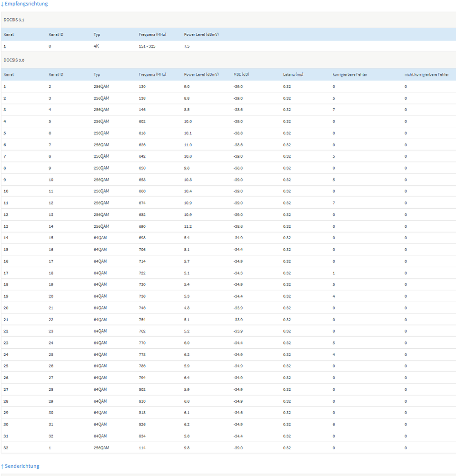Select the DOCSIS 3.1 table title
Image resolution: width=456 pixels, height=476 pixels.
point(14,20)
